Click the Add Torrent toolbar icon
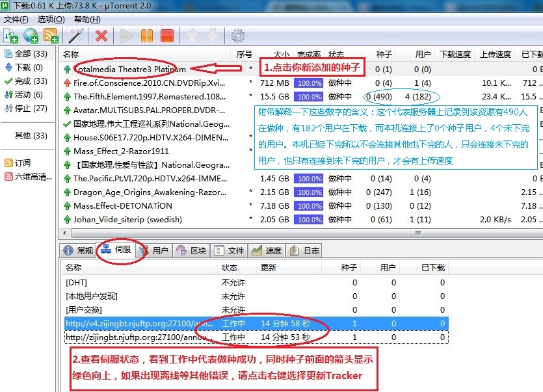This screenshot has height=392, width=543. tap(10, 35)
